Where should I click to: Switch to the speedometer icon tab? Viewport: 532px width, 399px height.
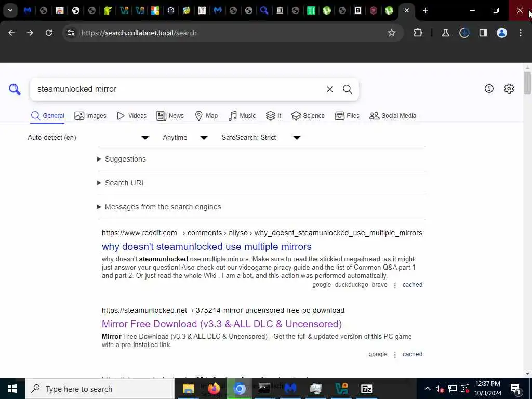tap(170, 10)
